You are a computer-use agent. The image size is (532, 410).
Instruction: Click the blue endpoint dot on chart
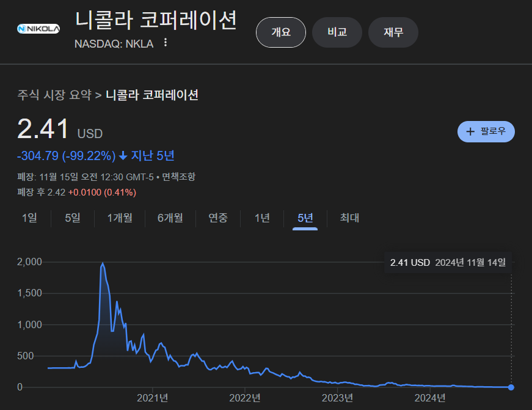[x=511, y=387]
